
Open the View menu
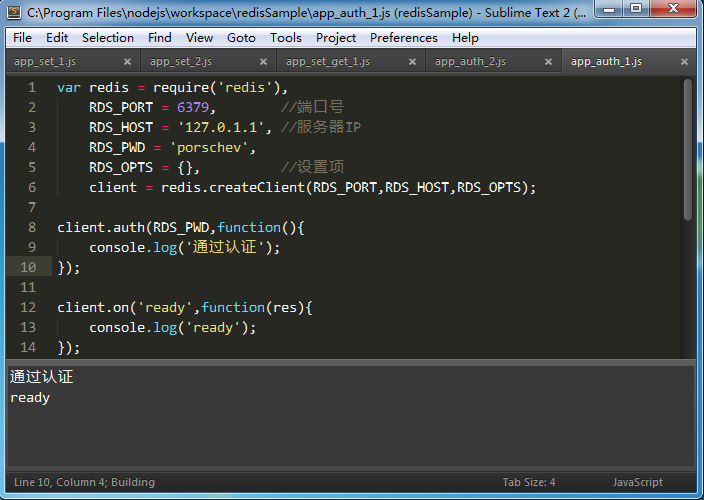(x=199, y=38)
